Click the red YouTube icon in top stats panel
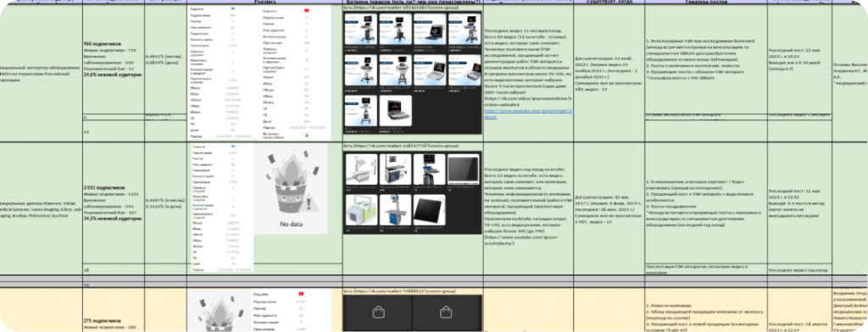 307,10
